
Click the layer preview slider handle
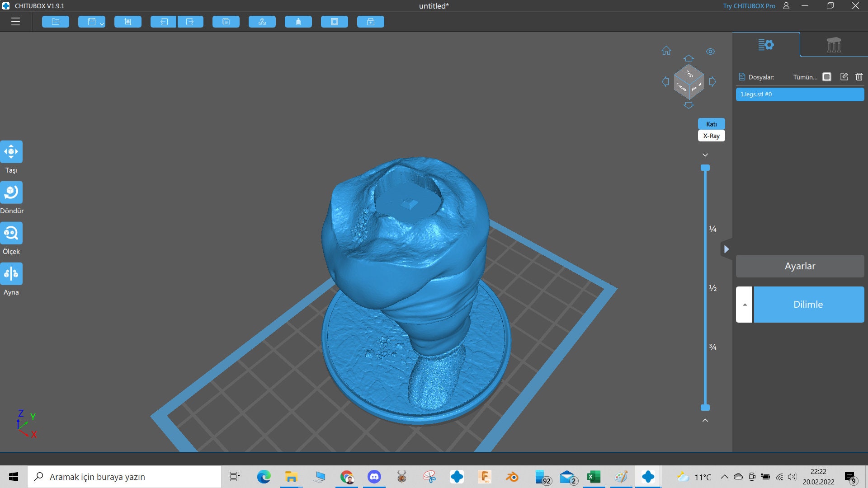(x=705, y=167)
